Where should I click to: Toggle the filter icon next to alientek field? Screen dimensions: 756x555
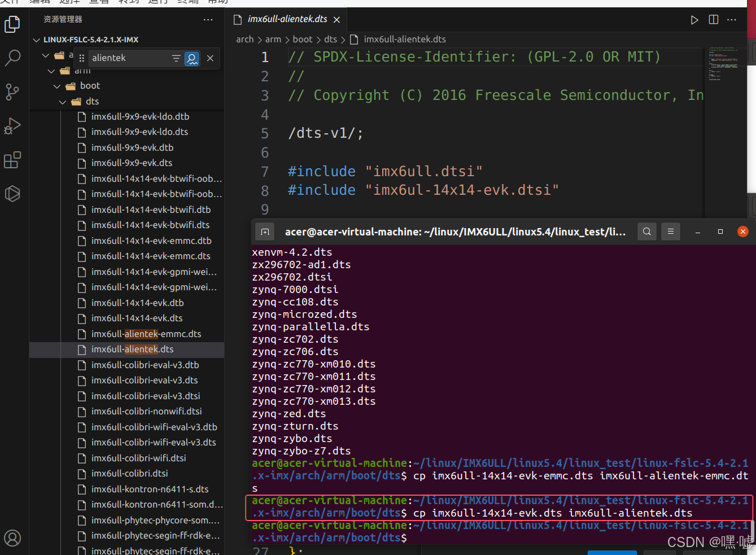tap(176, 58)
